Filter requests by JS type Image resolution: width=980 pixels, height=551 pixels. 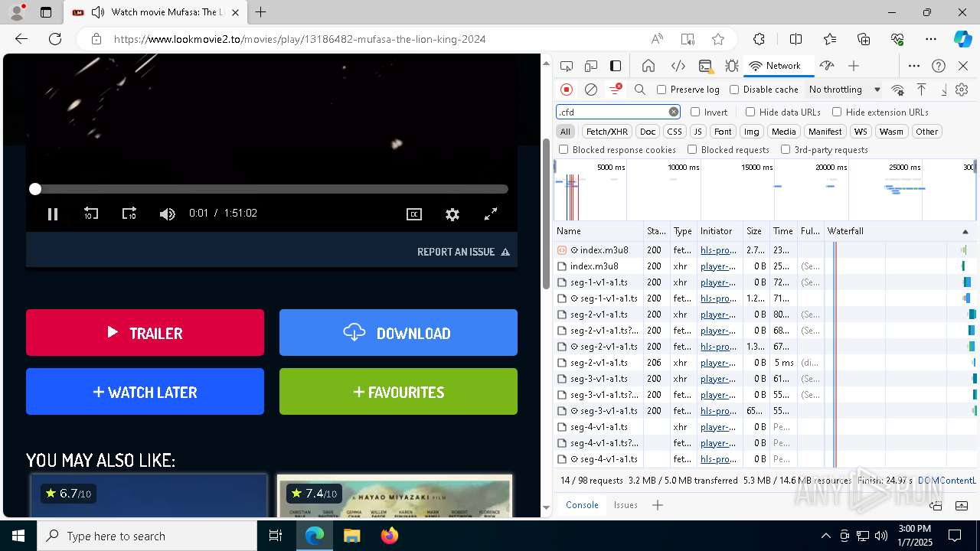point(697,132)
